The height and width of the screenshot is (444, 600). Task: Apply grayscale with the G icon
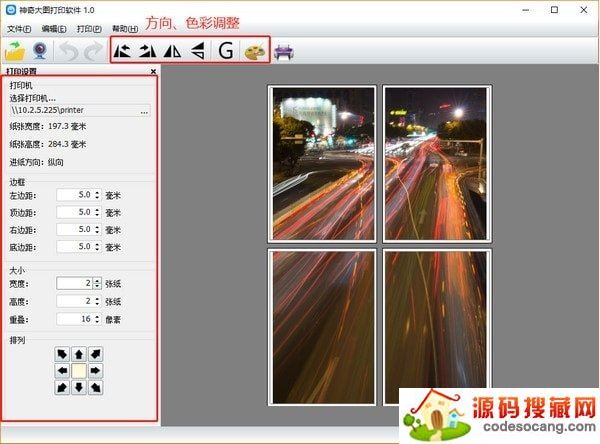click(x=226, y=51)
